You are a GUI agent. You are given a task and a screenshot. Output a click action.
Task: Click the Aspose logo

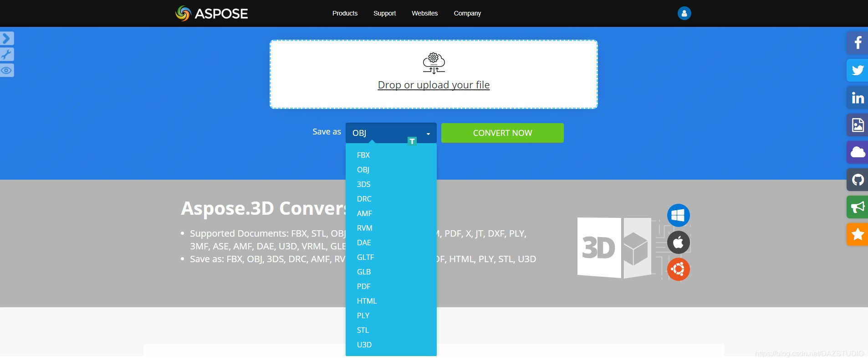coord(212,13)
